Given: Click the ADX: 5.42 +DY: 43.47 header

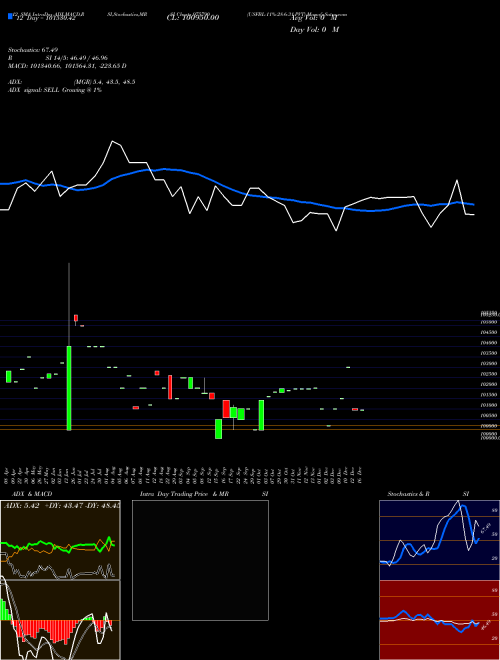Looking at the screenshot, I should pyautogui.click(x=61, y=505).
